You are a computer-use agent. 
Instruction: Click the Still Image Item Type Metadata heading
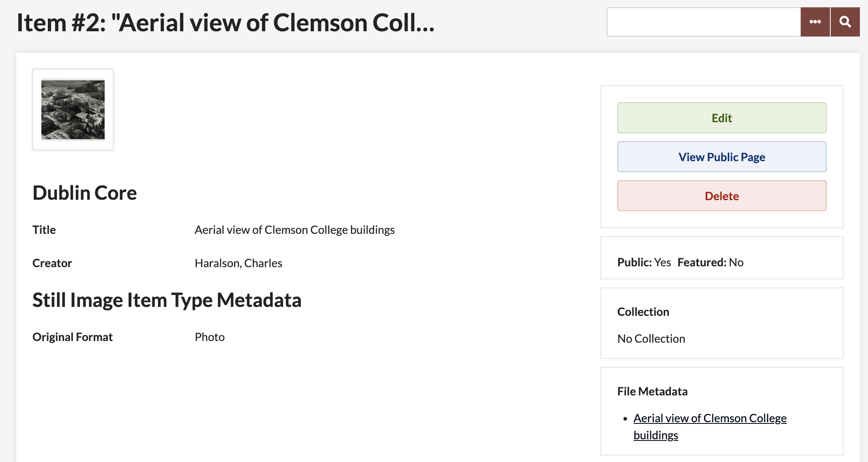167,300
